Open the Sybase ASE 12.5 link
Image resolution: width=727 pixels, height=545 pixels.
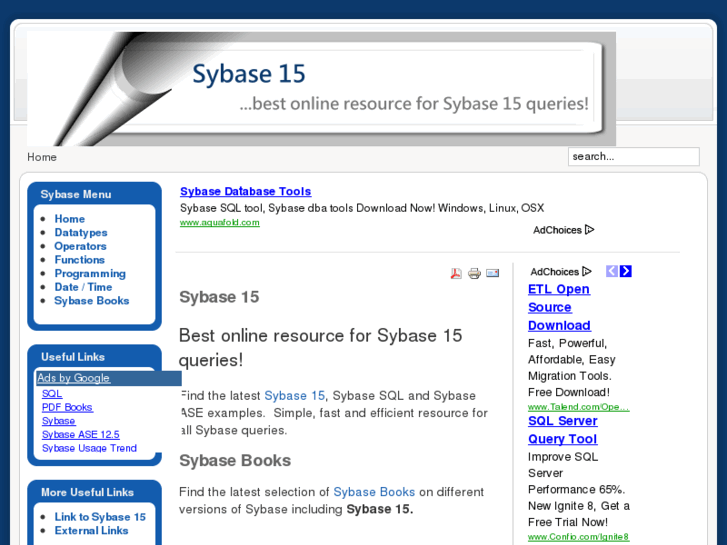[x=81, y=434]
